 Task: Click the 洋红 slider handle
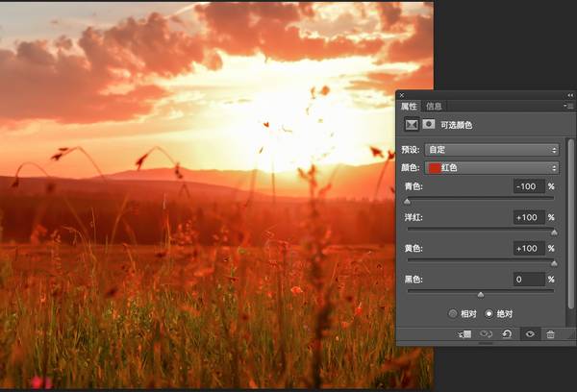pyautogui.click(x=554, y=233)
